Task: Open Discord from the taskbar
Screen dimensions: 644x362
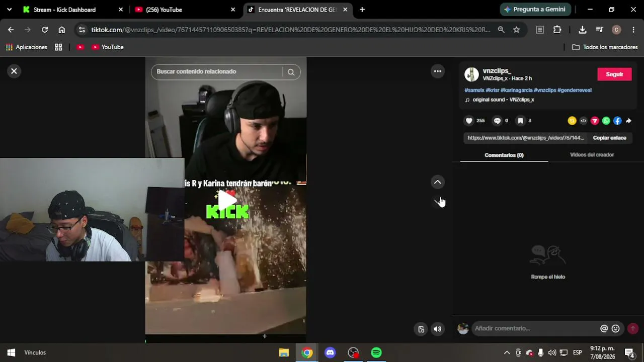Action: tap(330, 352)
